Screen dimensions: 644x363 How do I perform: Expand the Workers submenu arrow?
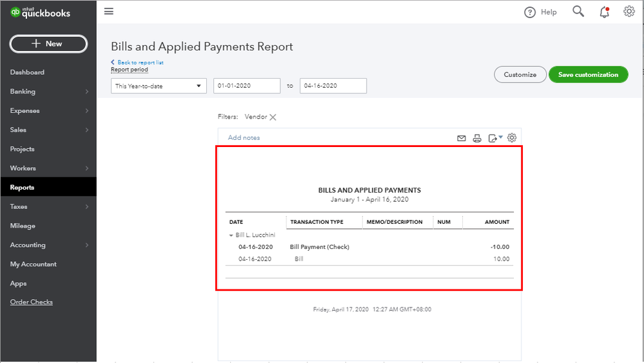86,168
